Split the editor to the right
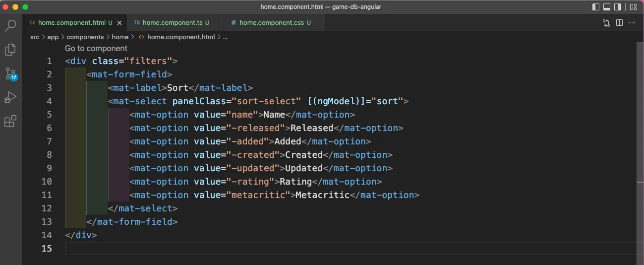This screenshot has height=265, width=644. 619,23
